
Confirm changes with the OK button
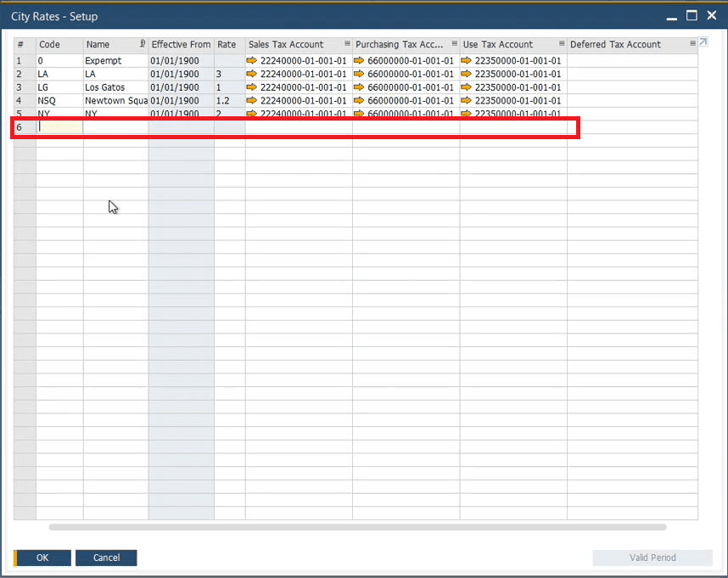(x=41, y=558)
